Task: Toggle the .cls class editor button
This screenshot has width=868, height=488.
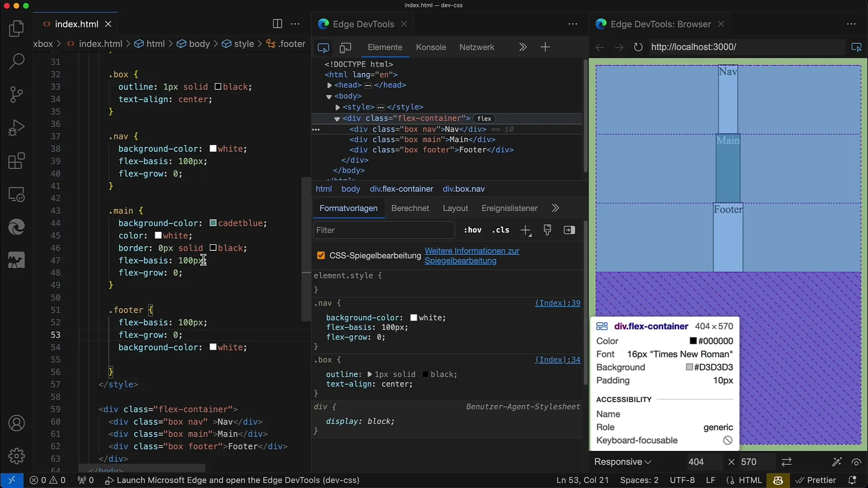Action: (x=501, y=230)
